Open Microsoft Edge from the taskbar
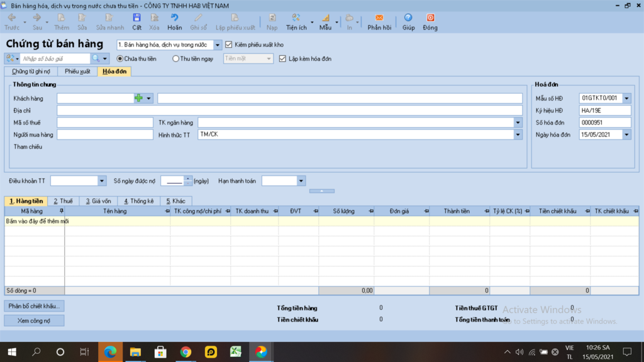Image resolution: width=644 pixels, height=362 pixels. click(x=110, y=352)
